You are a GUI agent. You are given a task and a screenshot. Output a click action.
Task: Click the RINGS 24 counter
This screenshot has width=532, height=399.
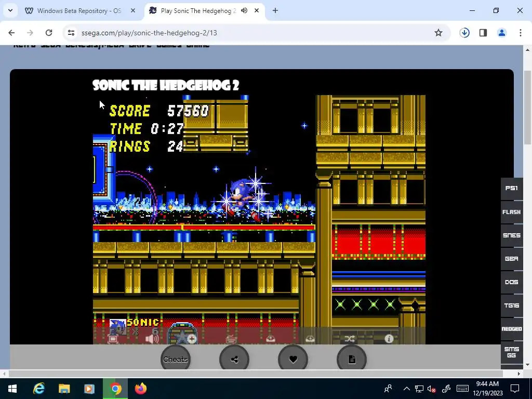click(x=147, y=147)
